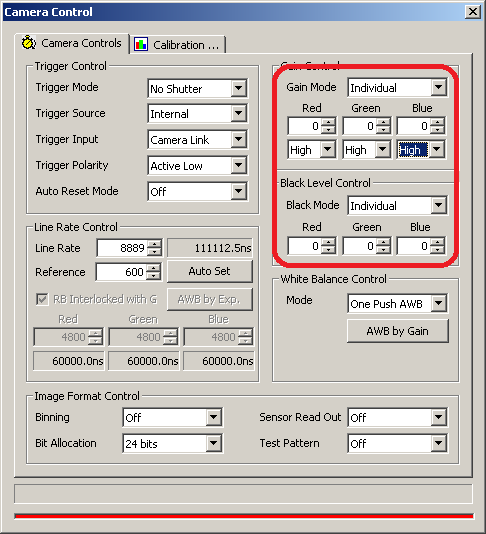Screen dimensions: 486x534
Task: Switch to the Calibration tab
Action: pos(178,45)
